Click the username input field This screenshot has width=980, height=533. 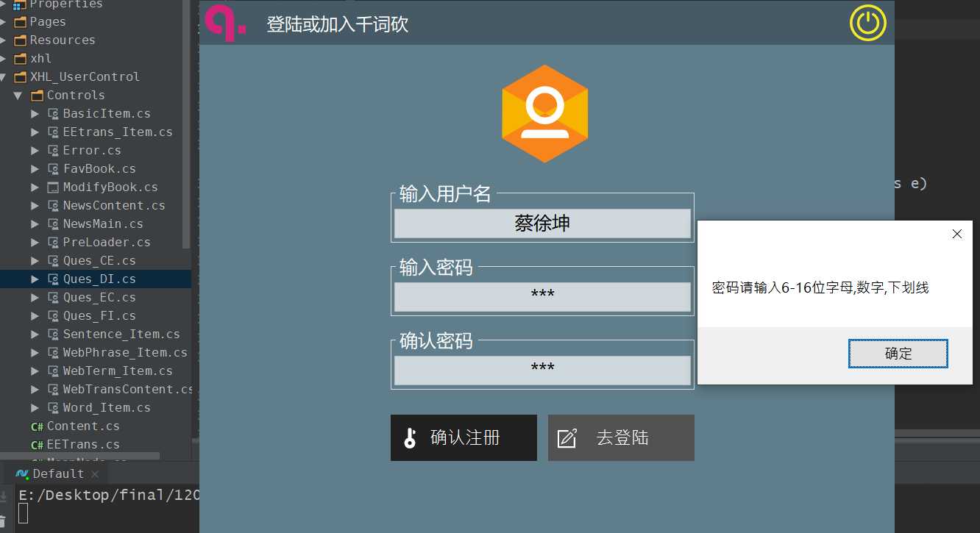pyautogui.click(x=542, y=223)
